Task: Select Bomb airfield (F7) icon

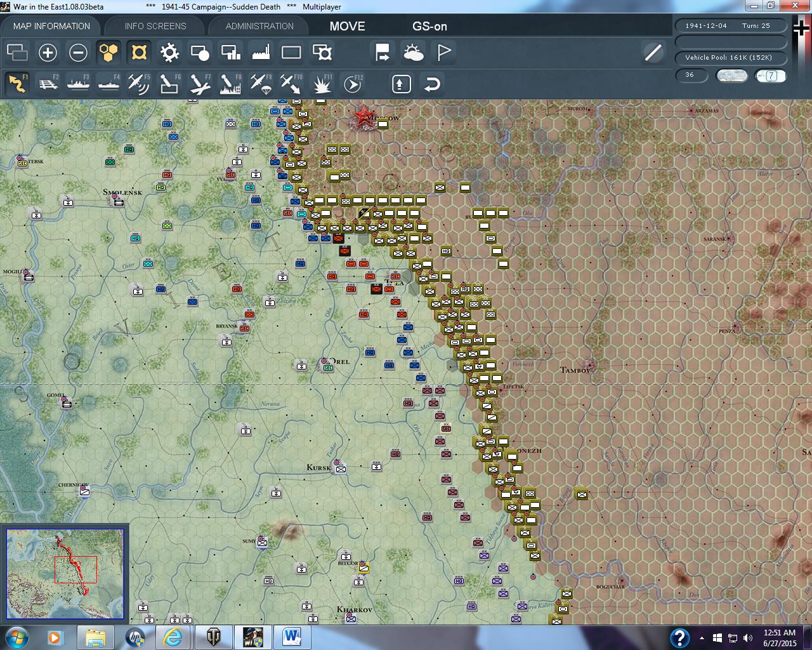Action: (200, 84)
